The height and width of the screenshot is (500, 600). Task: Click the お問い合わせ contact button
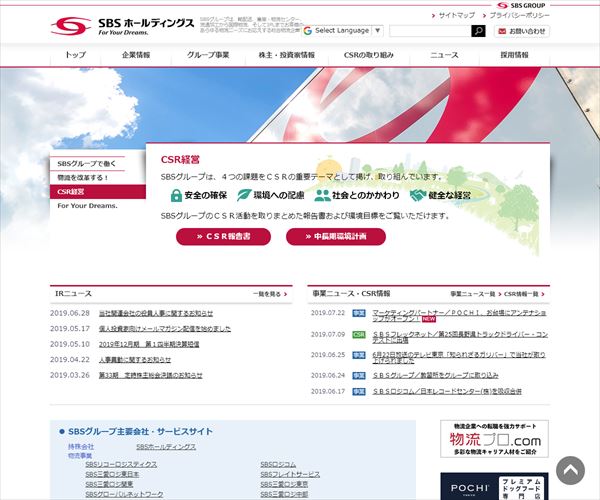tap(522, 31)
